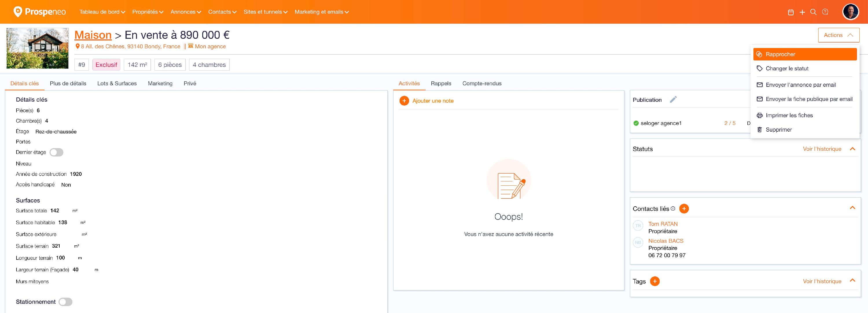The image size is (868, 313).
Task: Enable the Stationnement switch
Action: coord(65,302)
